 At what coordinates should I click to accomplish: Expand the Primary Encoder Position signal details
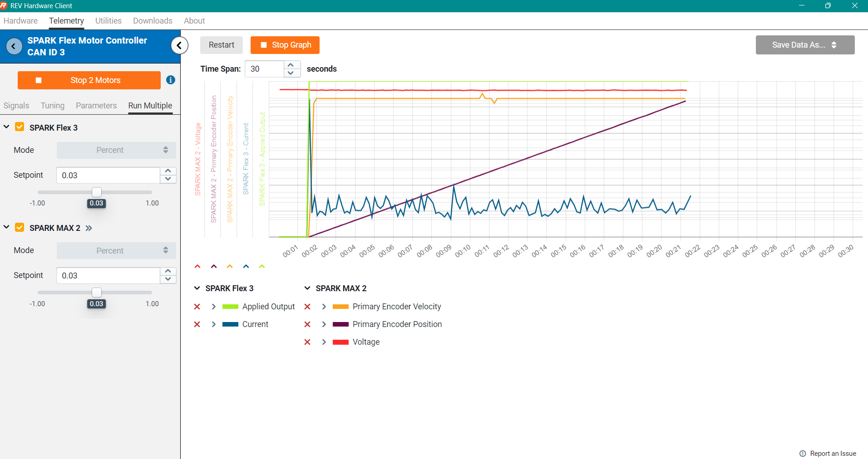pyautogui.click(x=324, y=324)
